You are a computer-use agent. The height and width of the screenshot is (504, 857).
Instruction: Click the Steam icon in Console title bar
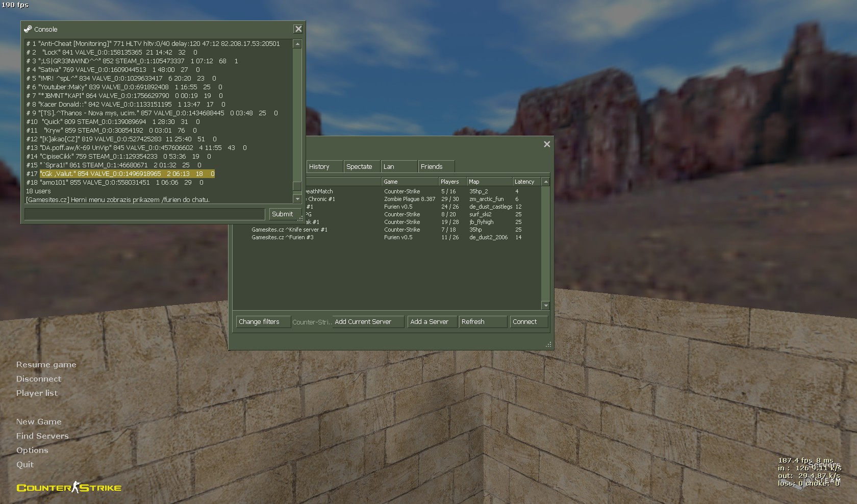point(28,29)
